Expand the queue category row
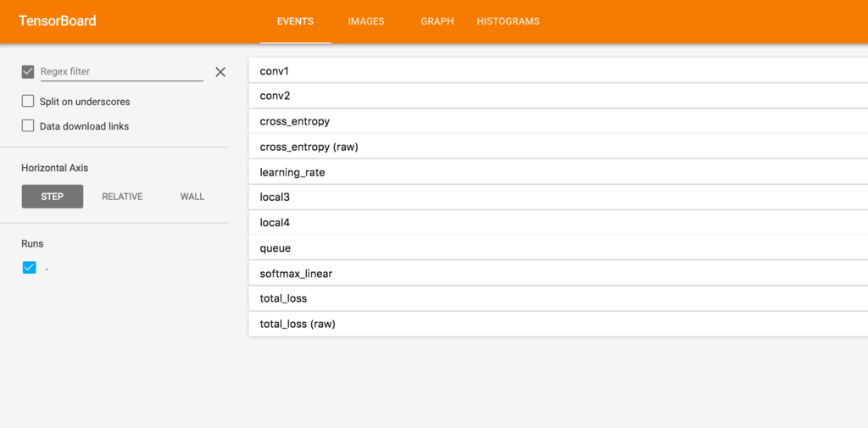Screen dimensions: 868x428 [x=559, y=248]
